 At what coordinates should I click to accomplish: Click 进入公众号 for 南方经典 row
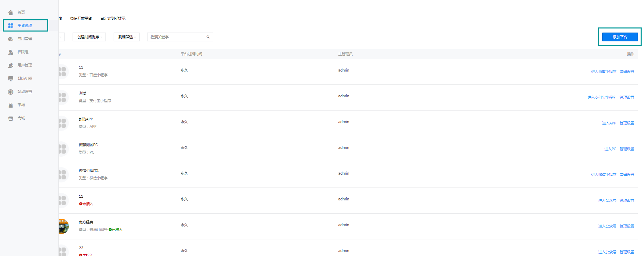click(x=607, y=226)
